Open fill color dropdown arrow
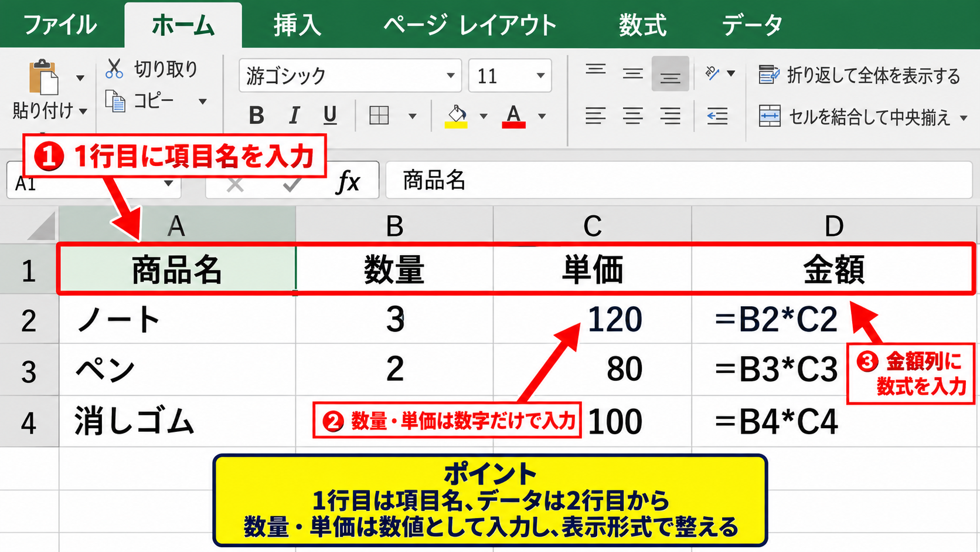The width and height of the screenshot is (980, 552). click(484, 116)
